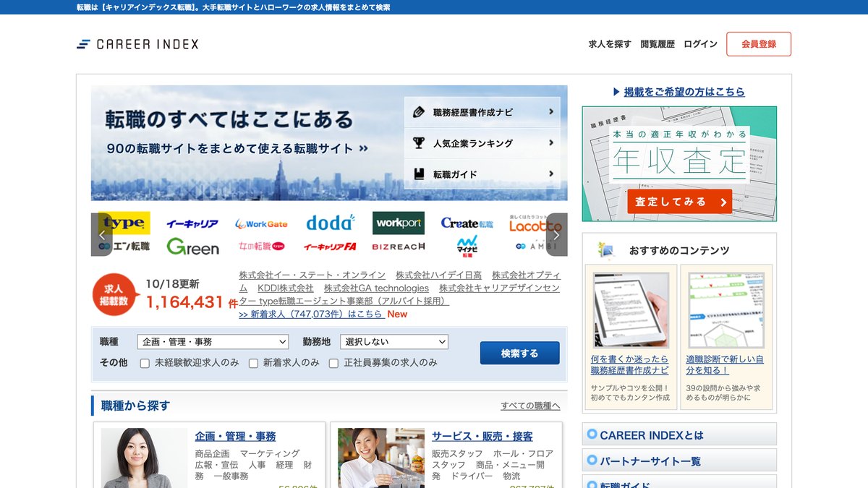Click the trophy icon for 人気企業ランキング
Screen dimensions: 868x488
[x=419, y=142]
